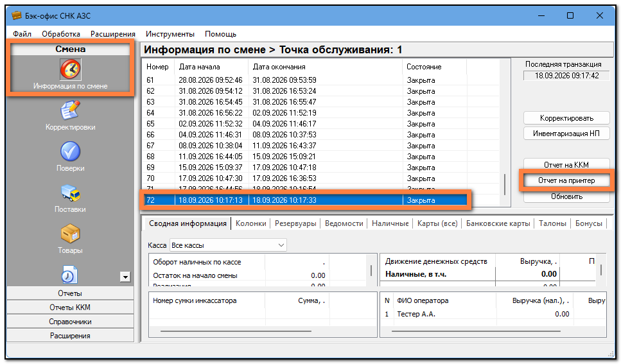Click the Инвентаризация НП button

click(566, 134)
